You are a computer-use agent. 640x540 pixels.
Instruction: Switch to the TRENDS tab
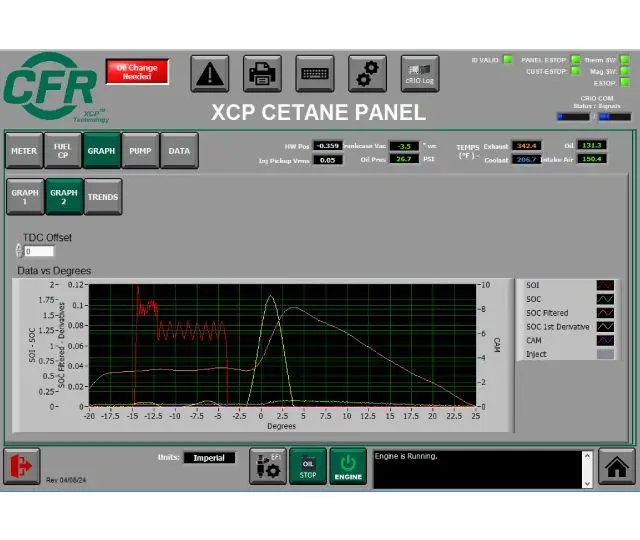[102, 197]
